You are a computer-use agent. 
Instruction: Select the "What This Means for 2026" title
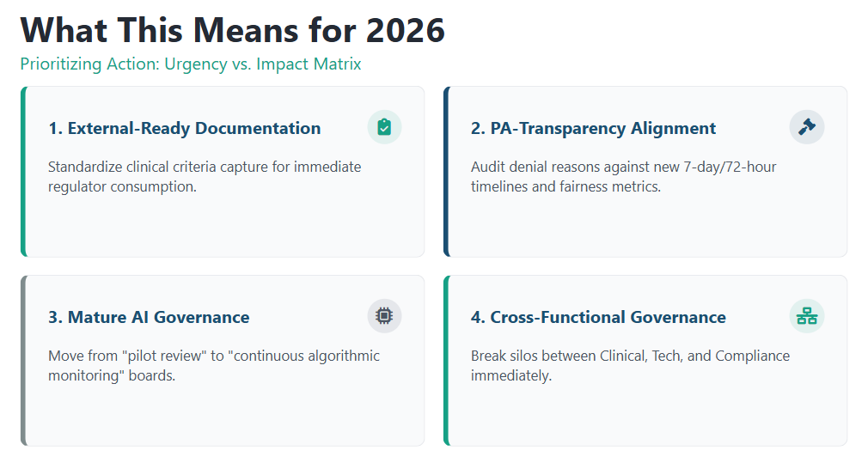point(232,30)
